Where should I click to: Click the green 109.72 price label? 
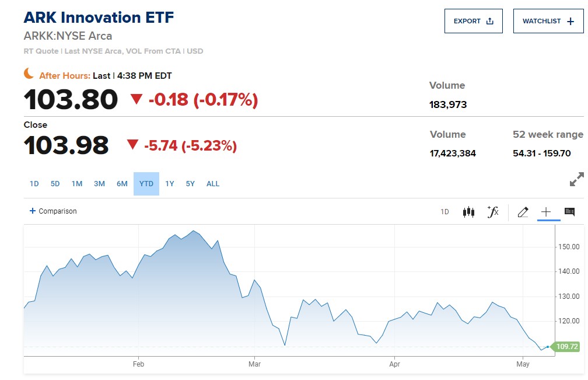tap(566, 347)
